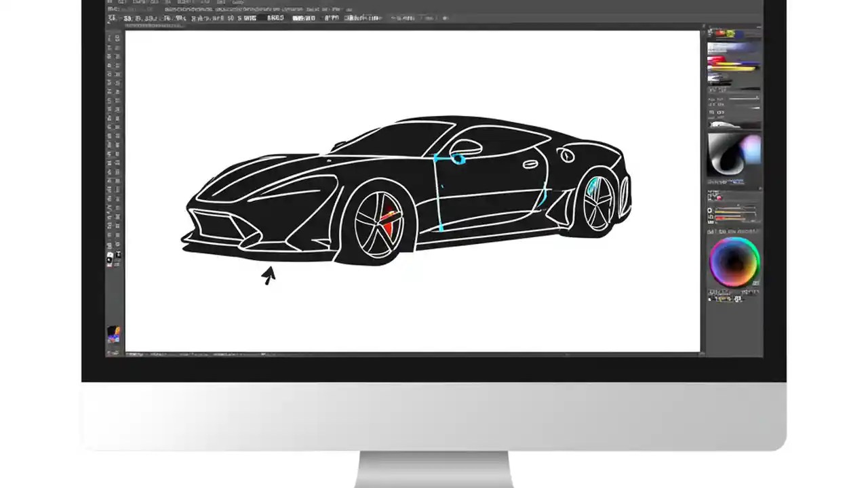The width and height of the screenshot is (868, 488).
Task: Click the layer thumbnail at the toolbar bottom
Action: point(114,332)
